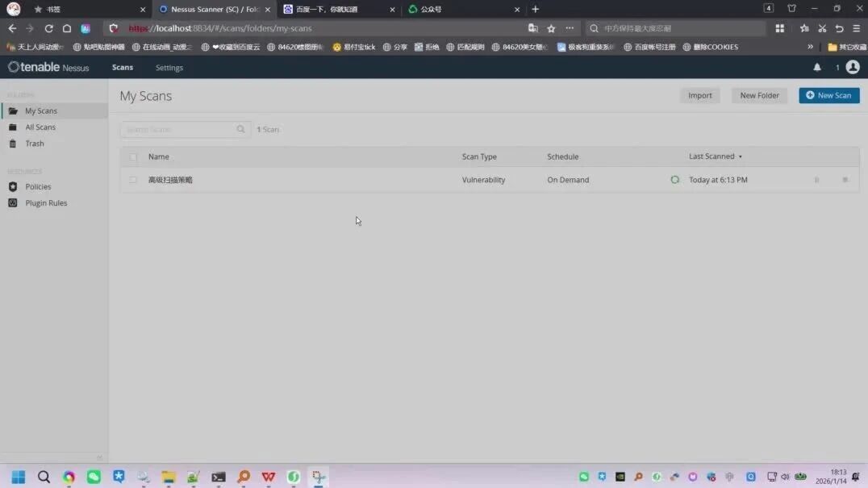Open the user account menu
Screen dimensions: 868x488
click(x=853, y=67)
